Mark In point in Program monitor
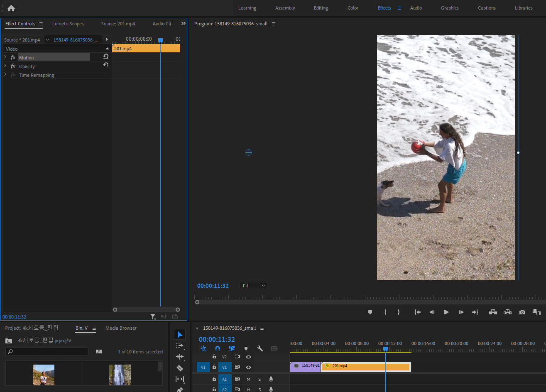Viewport: 546px width, 392px height. tap(385, 312)
